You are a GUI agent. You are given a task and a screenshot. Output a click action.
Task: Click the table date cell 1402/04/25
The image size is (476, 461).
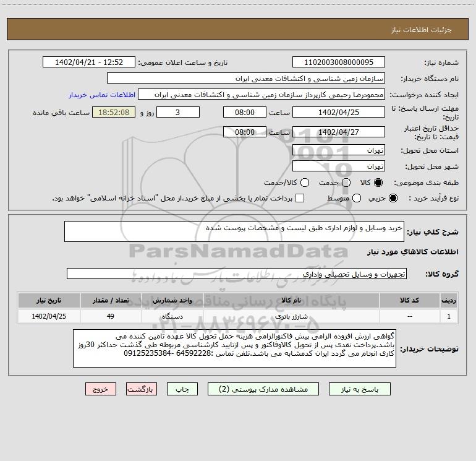tap(49, 316)
